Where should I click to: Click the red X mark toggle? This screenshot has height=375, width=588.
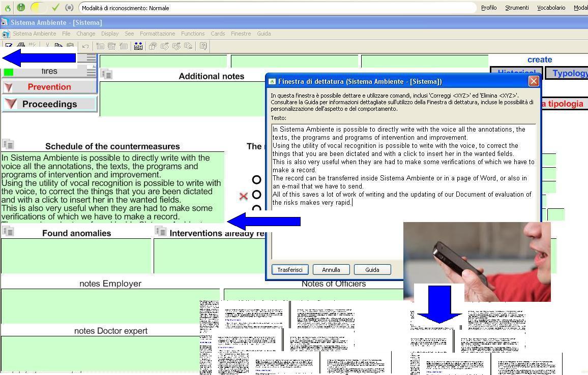[x=243, y=196]
